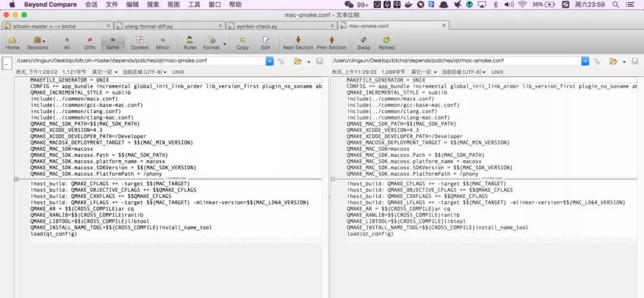Click left pane swap-arrow icon

281,61
